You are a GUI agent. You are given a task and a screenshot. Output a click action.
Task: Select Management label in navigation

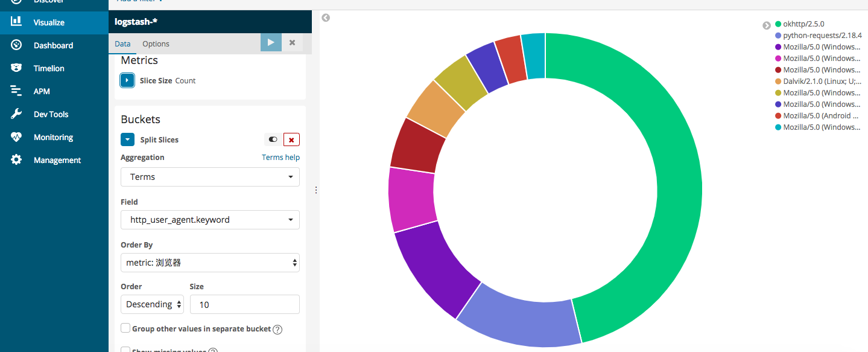pyautogui.click(x=57, y=160)
